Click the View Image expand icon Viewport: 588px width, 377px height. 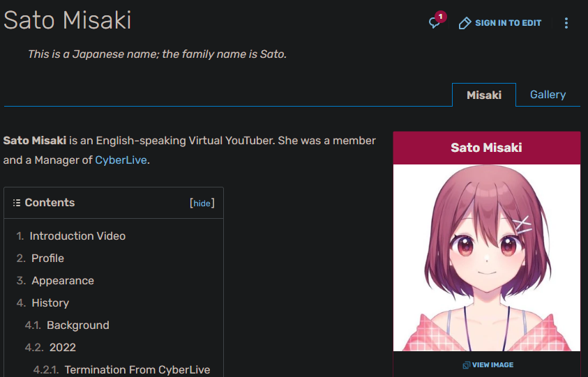[466, 365]
